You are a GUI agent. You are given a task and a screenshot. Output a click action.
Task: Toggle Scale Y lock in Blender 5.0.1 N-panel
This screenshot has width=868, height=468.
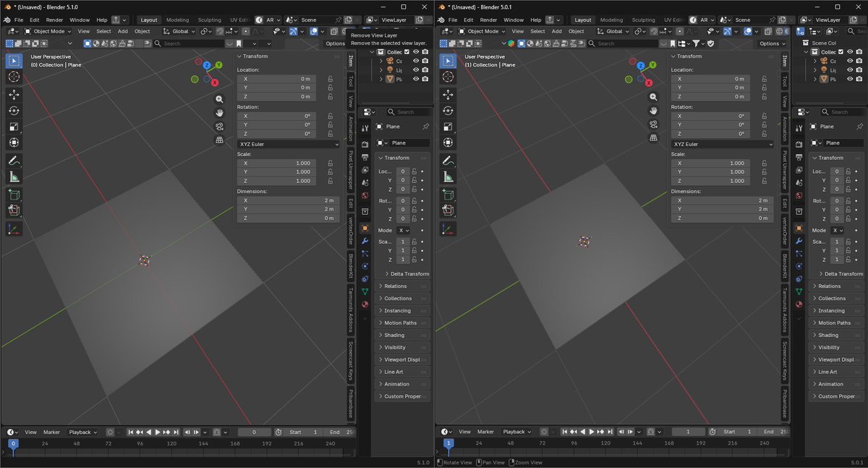(x=764, y=172)
